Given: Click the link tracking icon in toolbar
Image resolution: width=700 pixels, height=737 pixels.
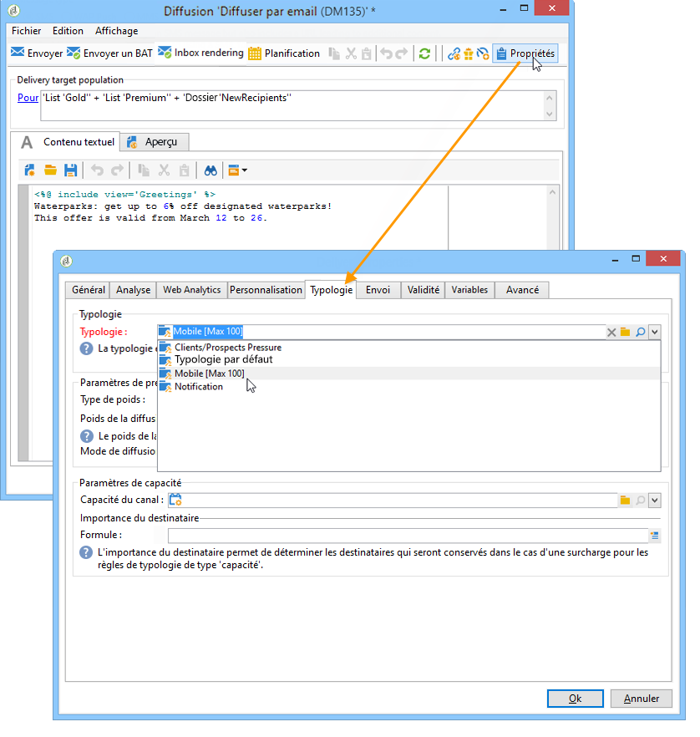Looking at the screenshot, I should [x=454, y=53].
